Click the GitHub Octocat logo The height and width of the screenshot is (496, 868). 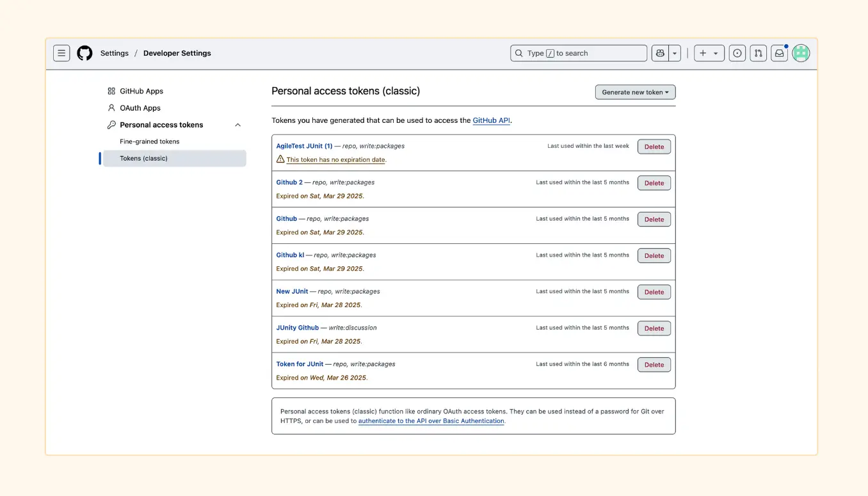[x=84, y=53]
